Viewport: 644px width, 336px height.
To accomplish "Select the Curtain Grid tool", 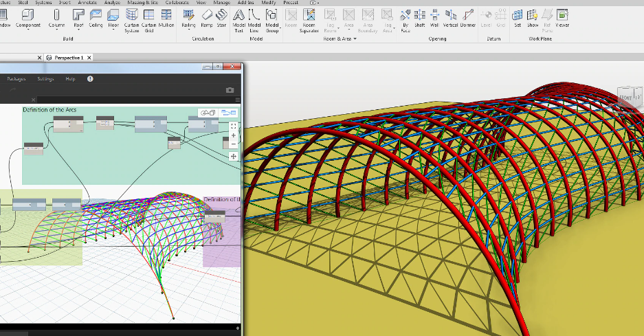I will click(148, 21).
